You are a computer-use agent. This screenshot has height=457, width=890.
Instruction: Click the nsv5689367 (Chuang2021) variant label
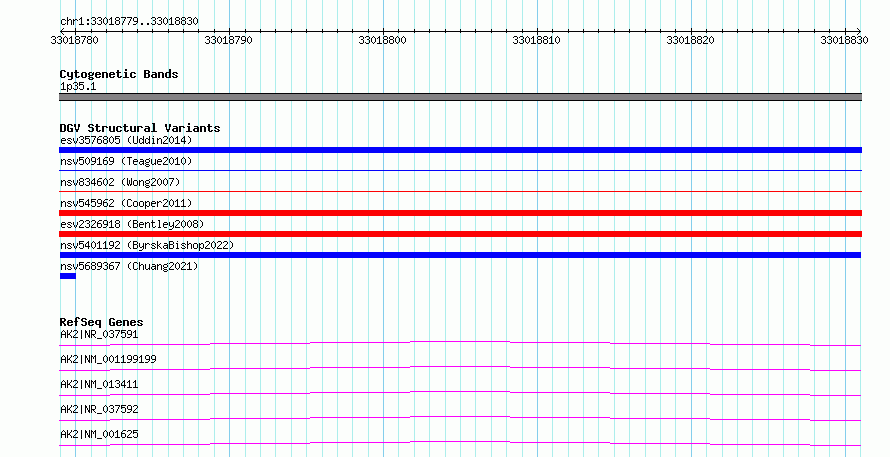click(129, 266)
